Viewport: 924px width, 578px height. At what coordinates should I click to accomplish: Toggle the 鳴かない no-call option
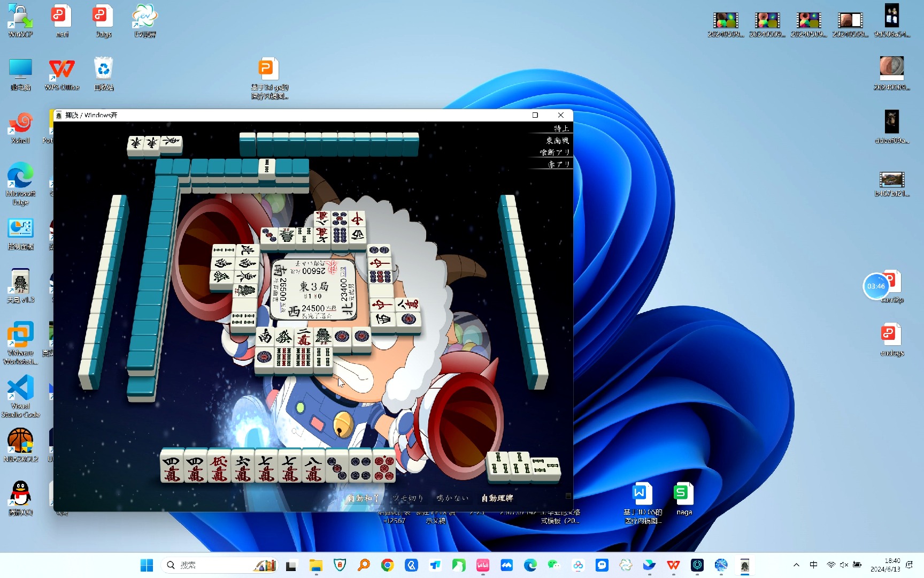452,498
